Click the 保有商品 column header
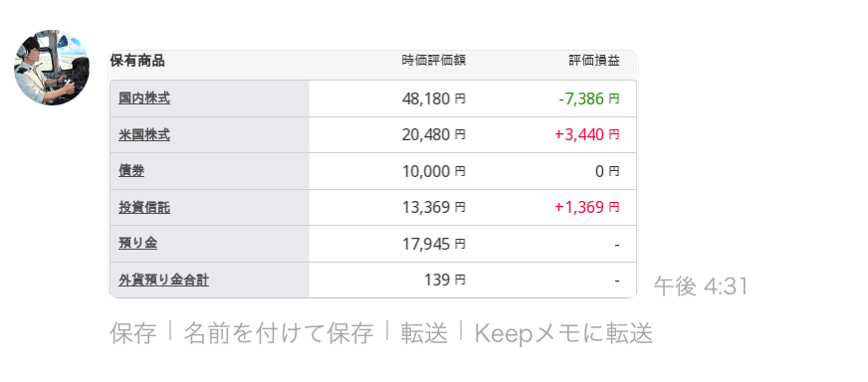The height and width of the screenshot is (382, 868). (137, 61)
